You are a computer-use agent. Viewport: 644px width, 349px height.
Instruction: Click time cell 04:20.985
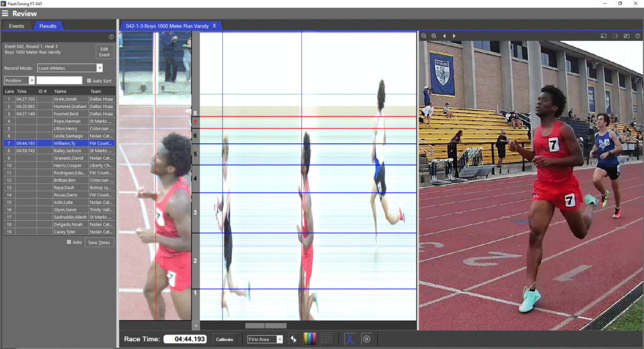[x=26, y=106]
